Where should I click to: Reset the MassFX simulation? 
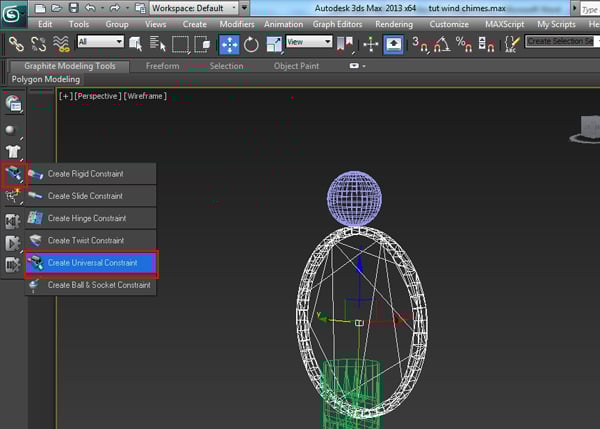13,221
